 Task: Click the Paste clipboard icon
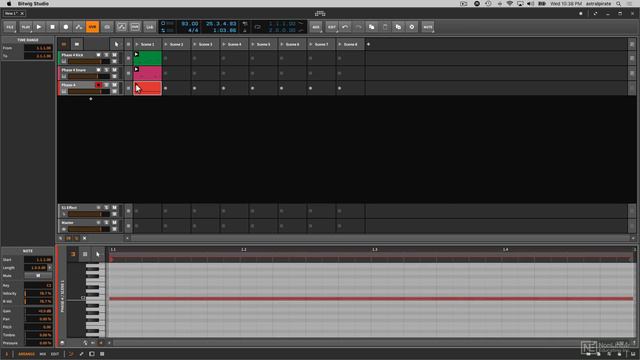[385, 27]
